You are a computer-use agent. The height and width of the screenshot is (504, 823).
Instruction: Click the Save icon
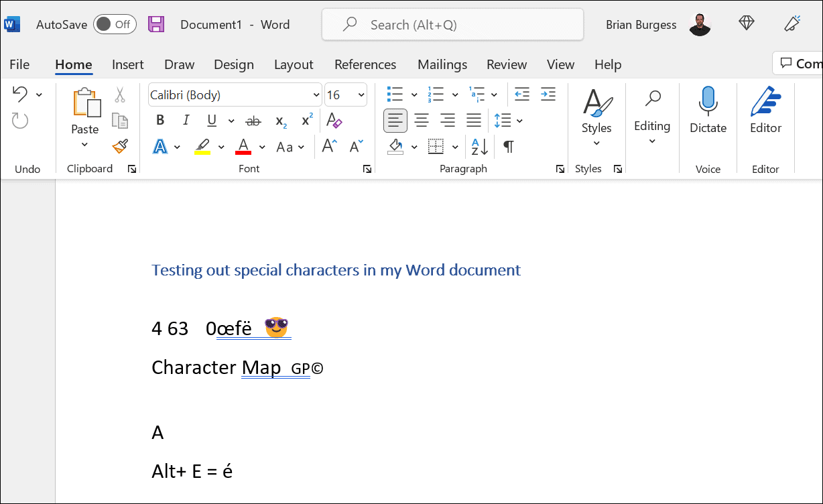[x=156, y=23]
